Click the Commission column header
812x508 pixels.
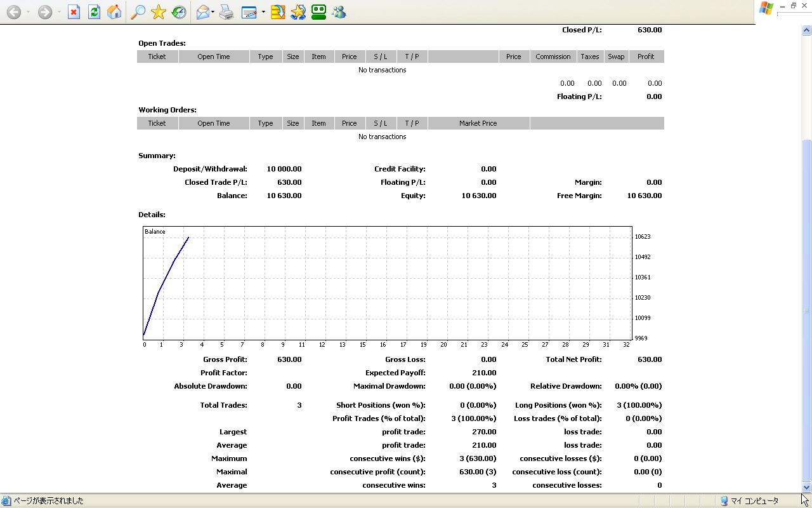click(x=553, y=57)
